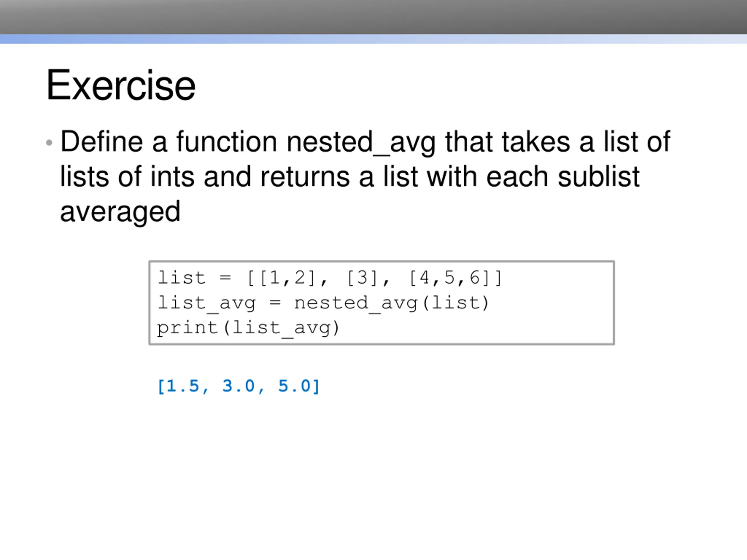
Task: Click the "print" keyword in the code
Action: click(188, 328)
